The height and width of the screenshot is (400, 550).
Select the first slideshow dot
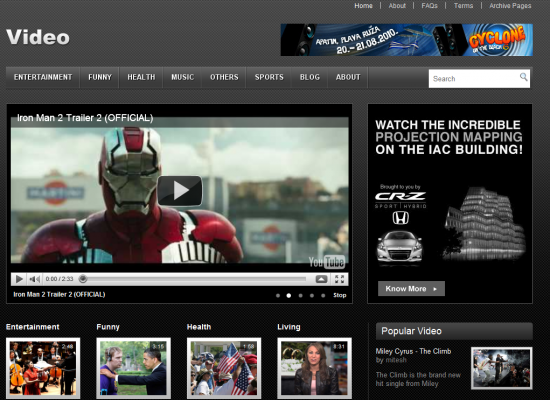[x=278, y=295]
